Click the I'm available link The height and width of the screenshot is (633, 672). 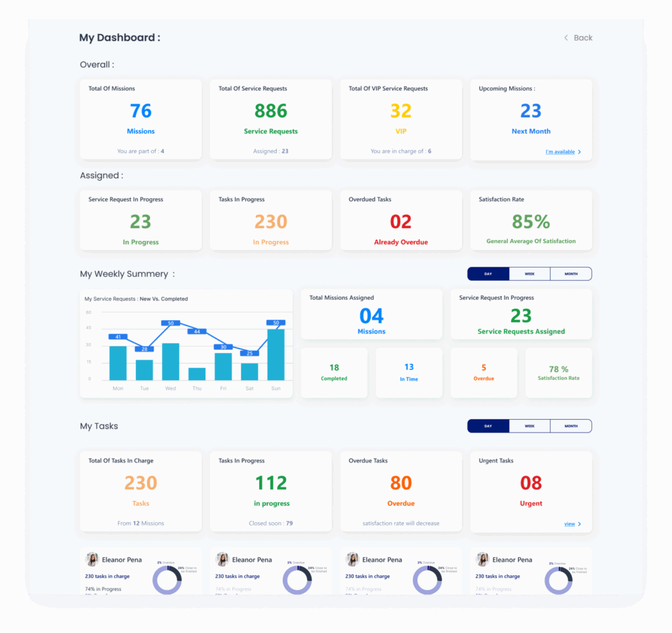(560, 152)
